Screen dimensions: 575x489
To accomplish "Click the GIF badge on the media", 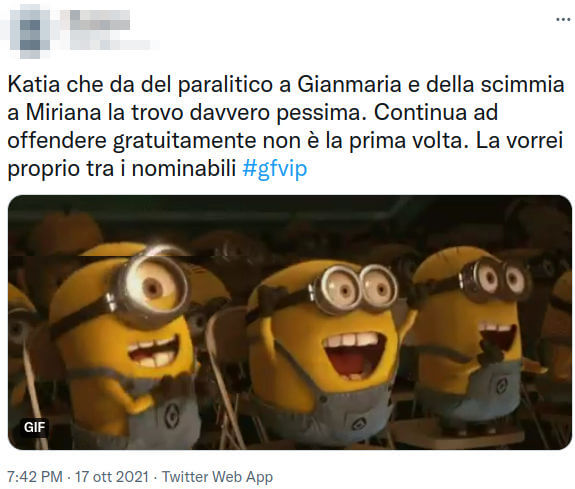I will [34, 427].
